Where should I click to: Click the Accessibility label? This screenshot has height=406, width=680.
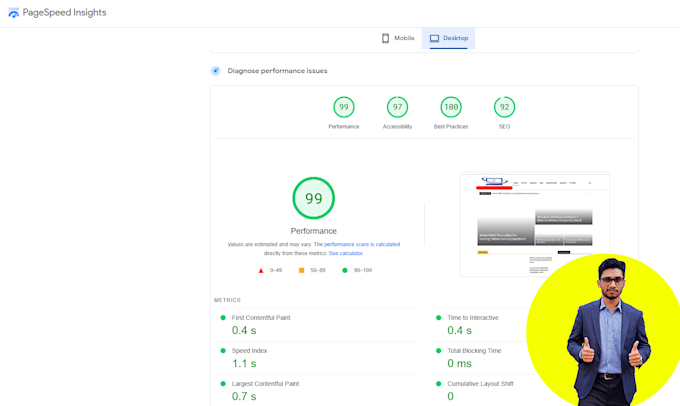tap(397, 127)
